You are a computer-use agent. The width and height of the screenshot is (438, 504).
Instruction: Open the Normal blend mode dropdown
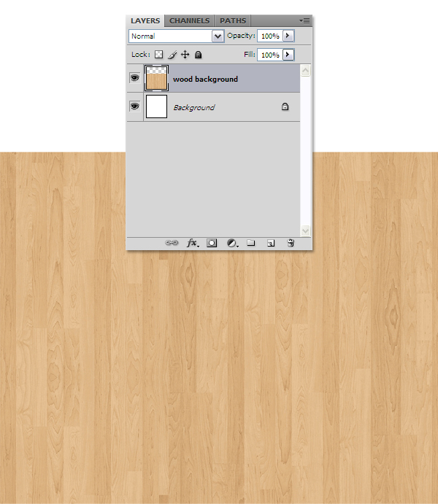click(176, 36)
